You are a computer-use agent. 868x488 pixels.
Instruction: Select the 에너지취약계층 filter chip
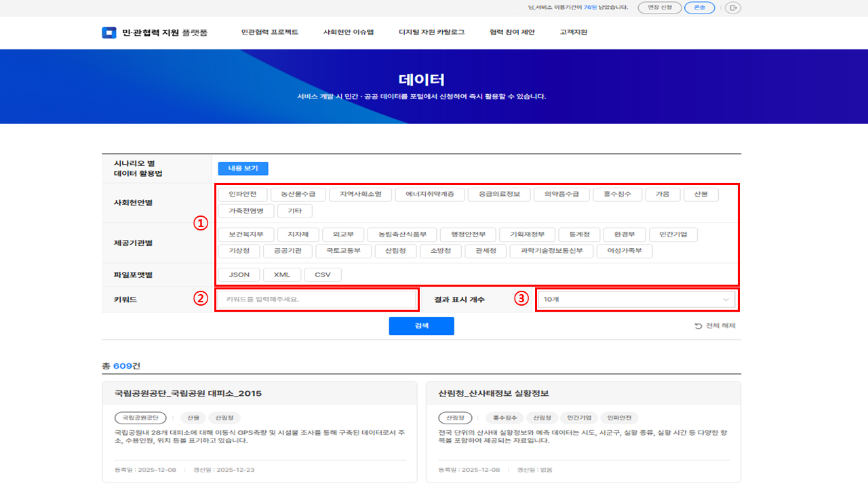pyautogui.click(x=430, y=195)
